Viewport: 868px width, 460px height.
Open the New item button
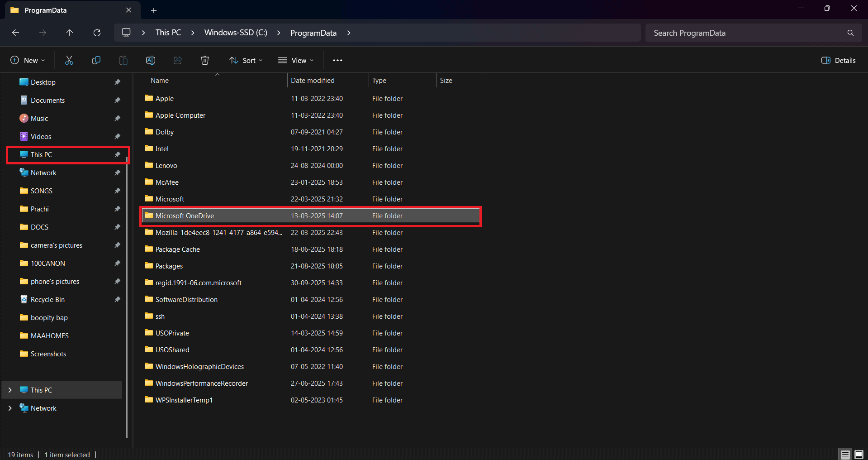pyautogui.click(x=28, y=60)
